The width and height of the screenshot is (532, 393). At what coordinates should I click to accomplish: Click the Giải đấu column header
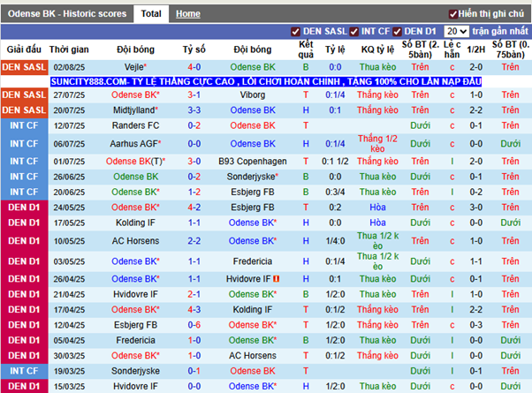tap(24, 49)
